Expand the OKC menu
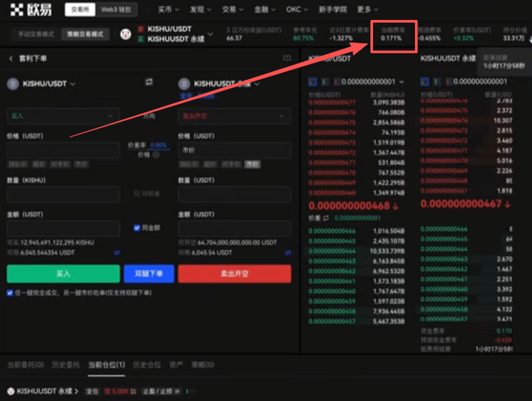 (297, 9)
